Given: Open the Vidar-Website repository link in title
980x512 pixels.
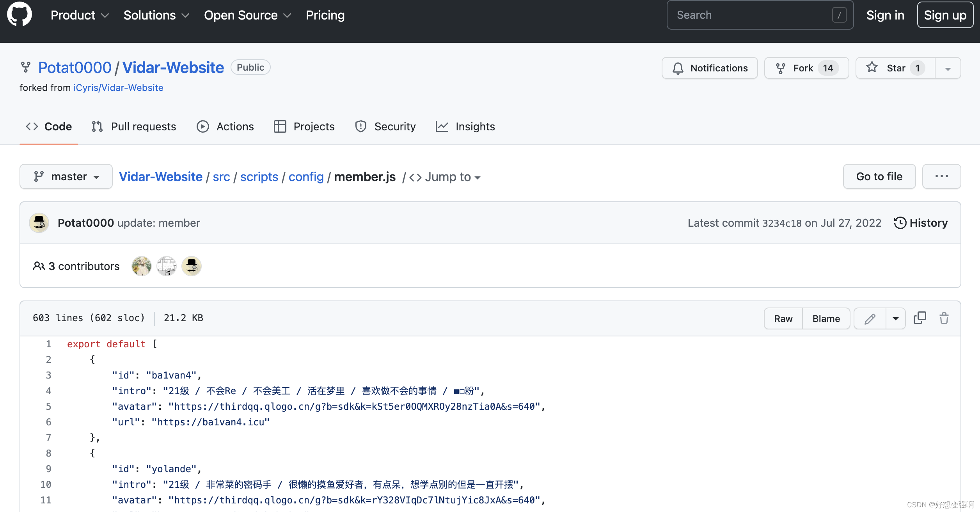Looking at the screenshot, I should click(173, 68).
